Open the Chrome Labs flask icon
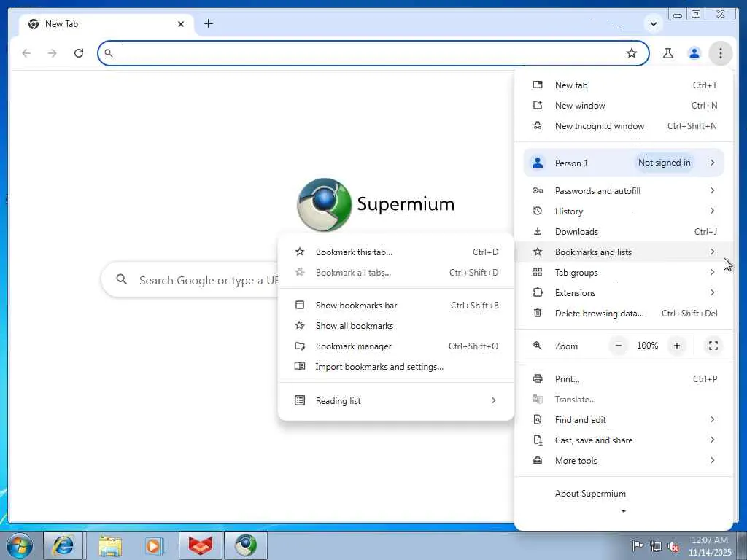The height and width of the screenshot is (560, 747). 668,52
